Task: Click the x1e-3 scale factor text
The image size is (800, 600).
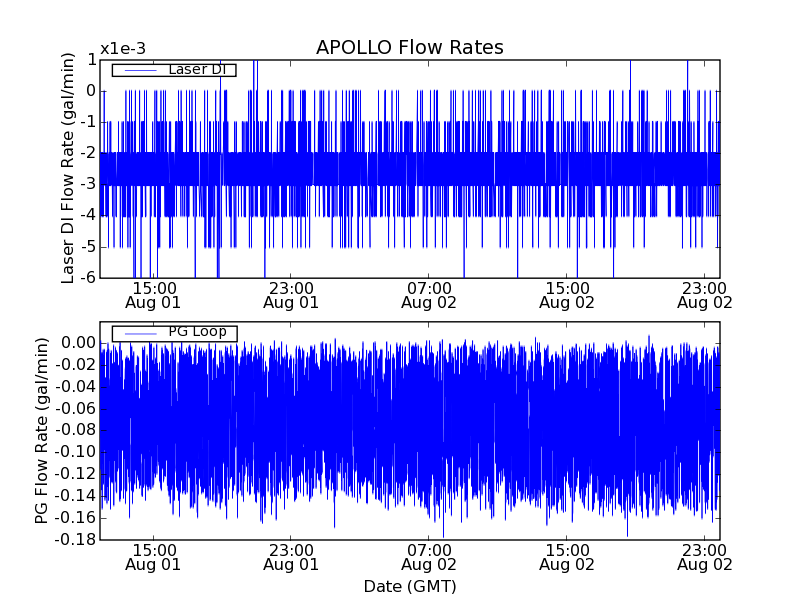Action: [123, 49]
